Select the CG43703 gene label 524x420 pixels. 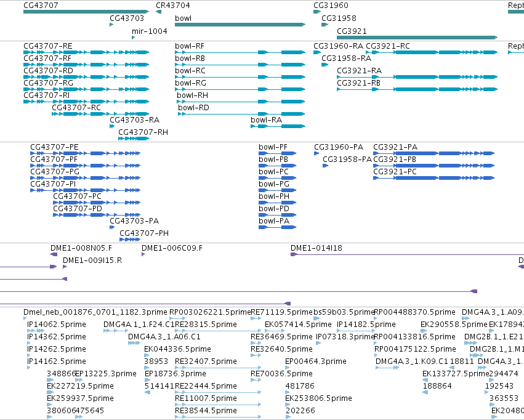(x=127, y=18)
